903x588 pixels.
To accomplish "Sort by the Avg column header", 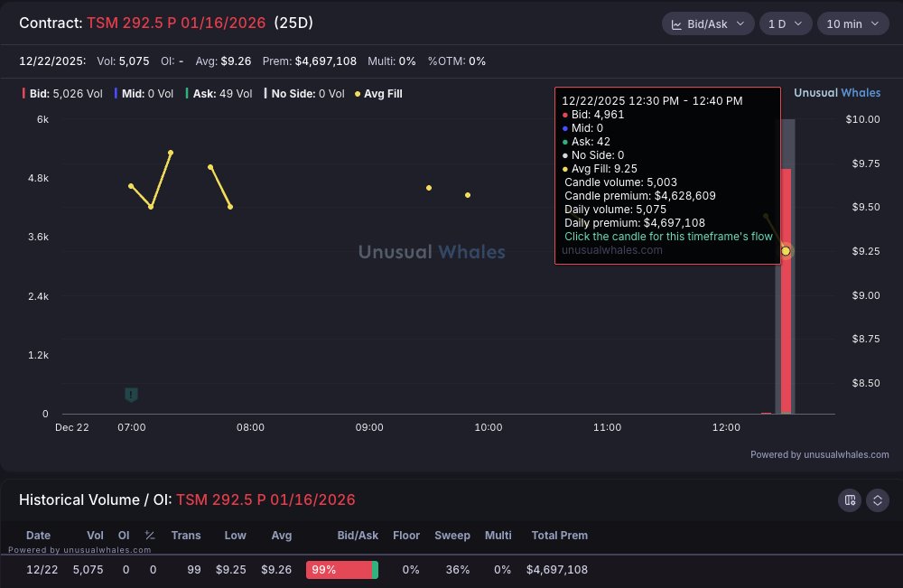I will pos(282,535).
